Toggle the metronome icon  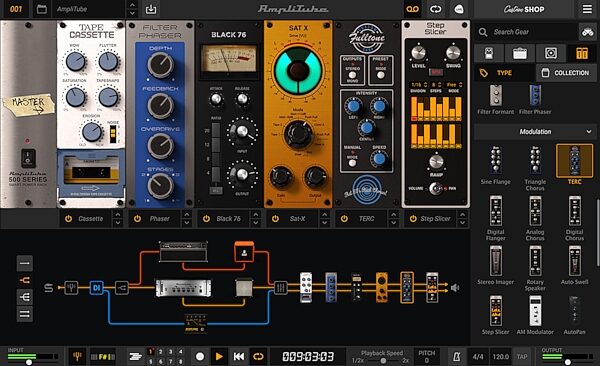457,357
